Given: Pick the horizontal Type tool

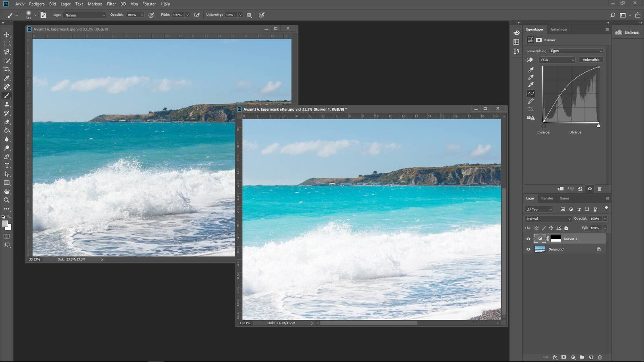Looking at the screenshot, I should click(x=7, y=166).
